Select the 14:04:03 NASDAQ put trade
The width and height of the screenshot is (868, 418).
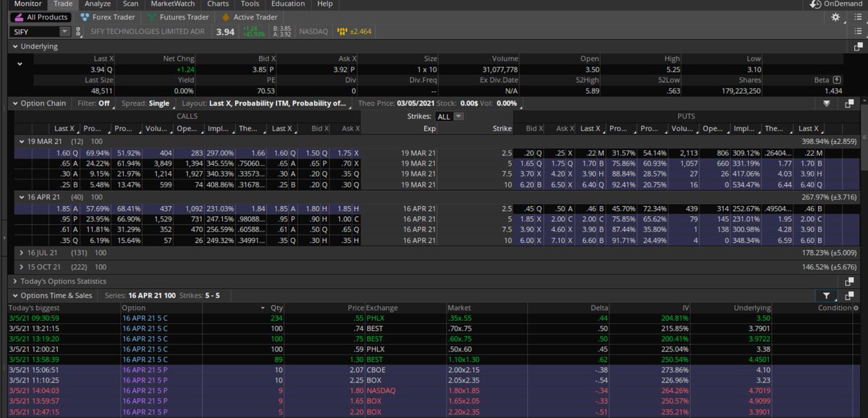[x=432, y=390]
